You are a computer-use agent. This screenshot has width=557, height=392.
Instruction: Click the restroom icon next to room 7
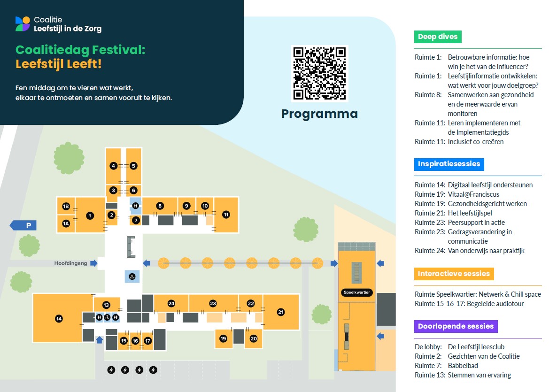pyautogui.click(x=135, y=205)
